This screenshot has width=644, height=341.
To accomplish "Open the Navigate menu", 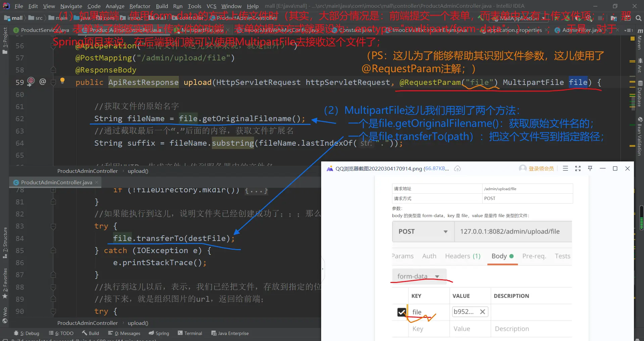I will pyautogui.click(x=71, y=6).
